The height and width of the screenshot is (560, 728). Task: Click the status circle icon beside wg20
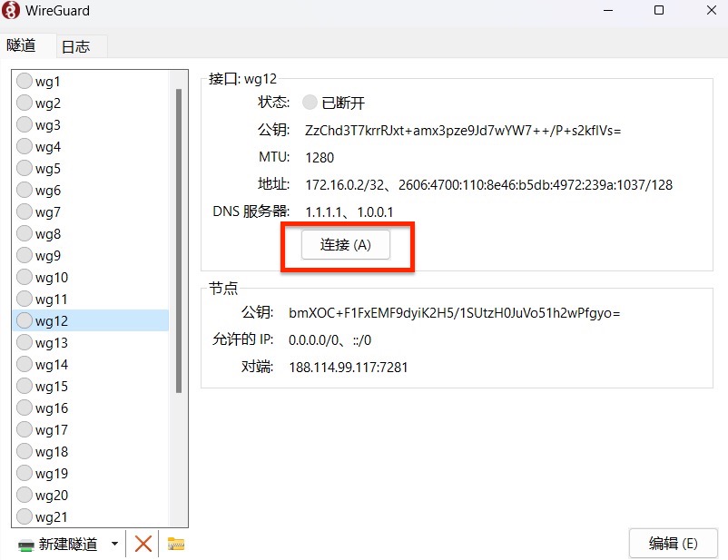pyautogui.click(x=25, y=496)
